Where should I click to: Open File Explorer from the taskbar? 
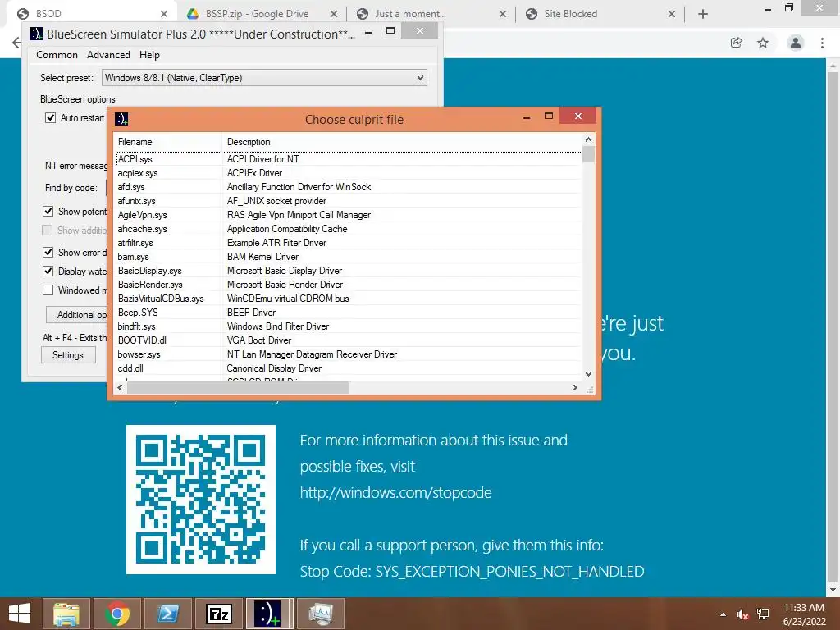(66, 614)
